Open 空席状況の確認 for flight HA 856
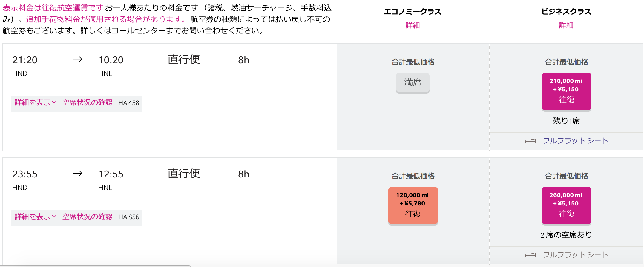Screen dimensions: 644x267 pyautogui.click(x=87, y=217)
